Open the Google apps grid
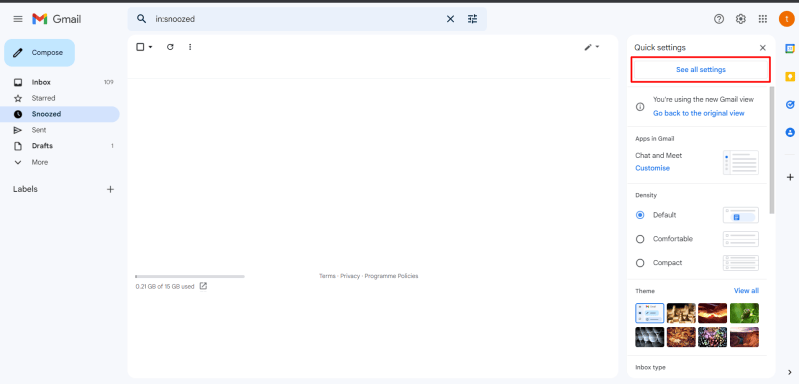Viewport: 799px width, 384px height. pos(763,19)
